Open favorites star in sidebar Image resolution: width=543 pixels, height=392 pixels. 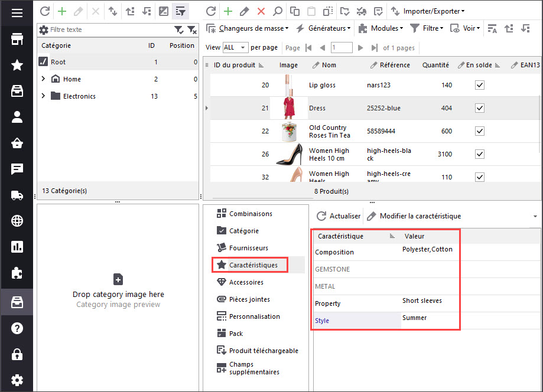click(17, 65)
